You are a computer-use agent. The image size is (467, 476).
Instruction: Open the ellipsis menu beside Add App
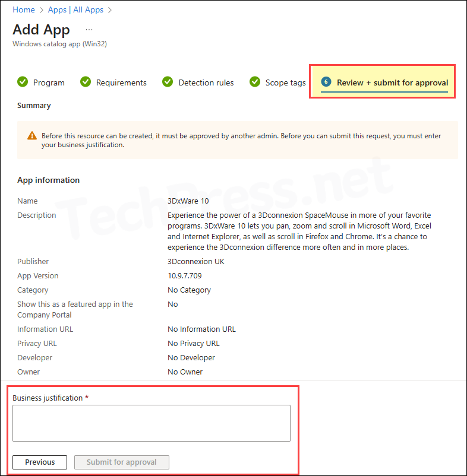pyautogui.click(x=89, y=30)
